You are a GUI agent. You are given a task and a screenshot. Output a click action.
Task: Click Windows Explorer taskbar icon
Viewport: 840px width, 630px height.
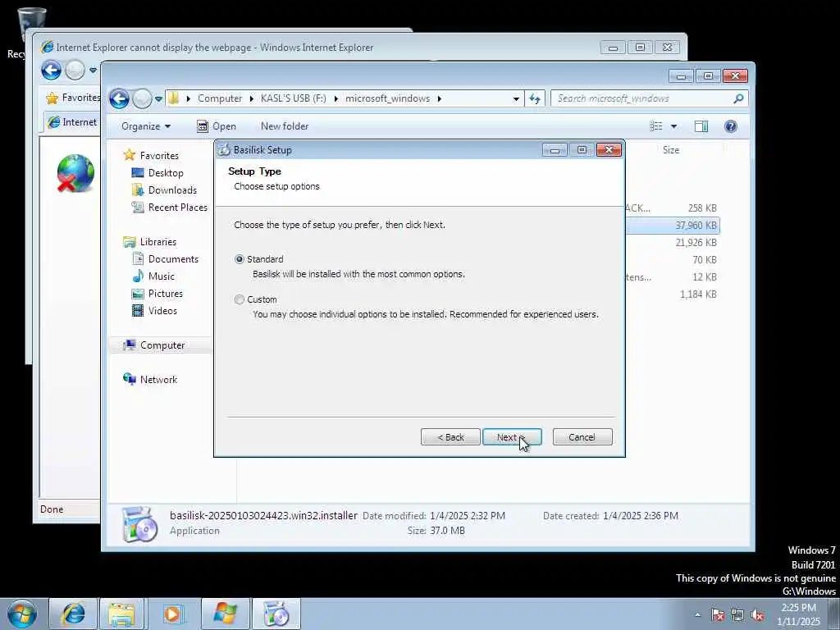[x=121, y=614]
